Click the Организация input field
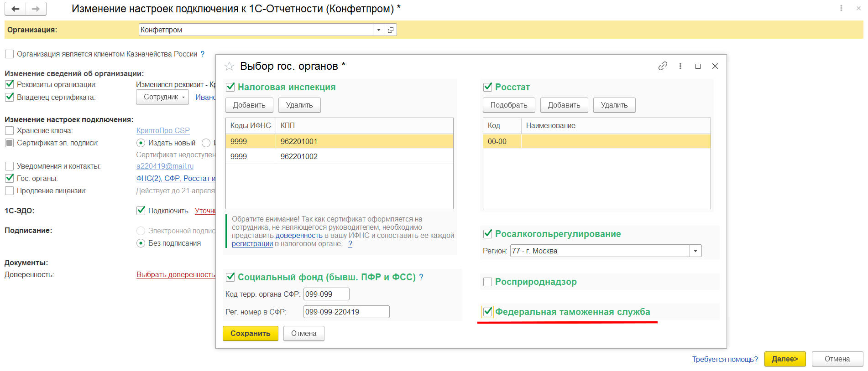 point(256,30)
